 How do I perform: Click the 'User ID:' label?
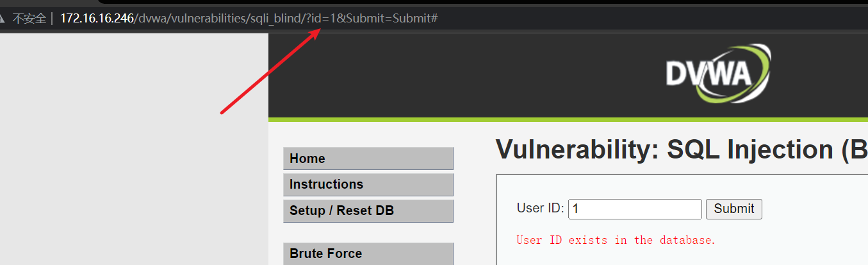click(540, 208)
